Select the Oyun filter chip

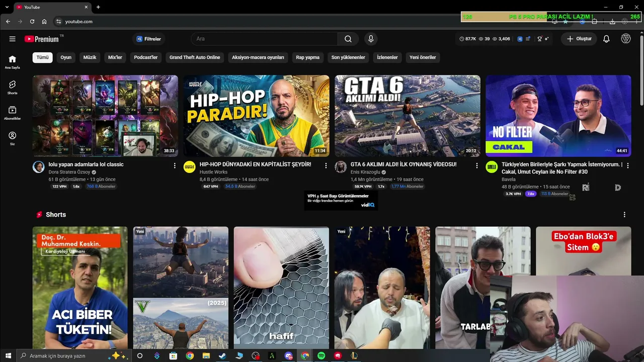click(x=66, y=57)
